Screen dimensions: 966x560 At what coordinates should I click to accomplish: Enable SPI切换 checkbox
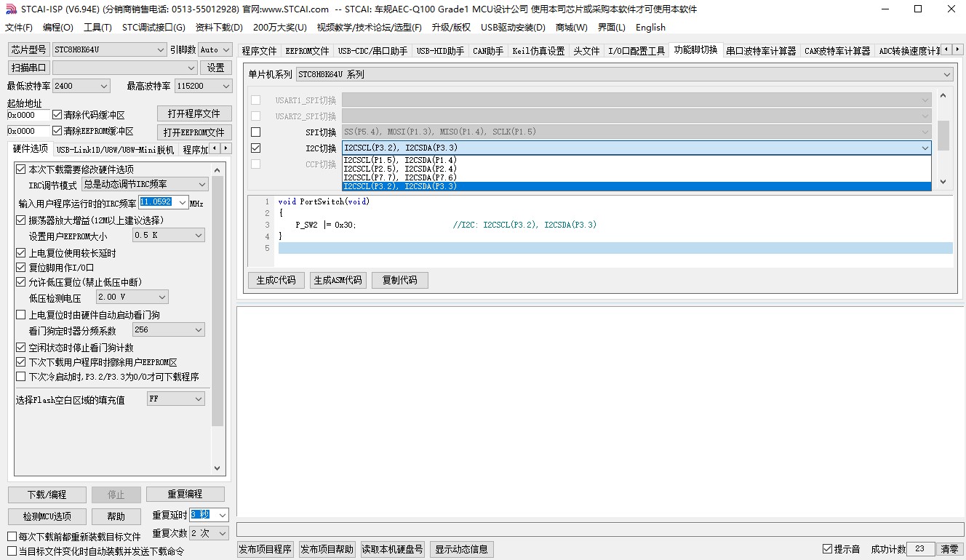(255, 132)
